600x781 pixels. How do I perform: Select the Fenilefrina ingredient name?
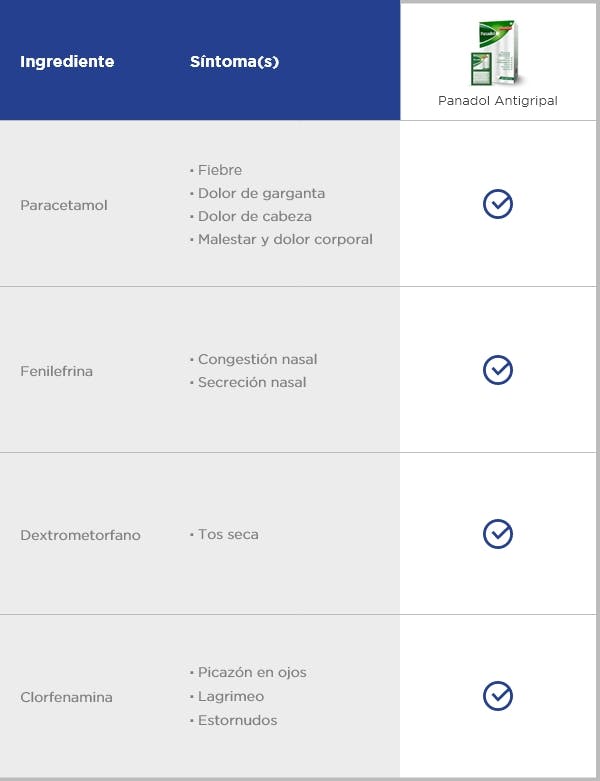click(x=56, y=371)
